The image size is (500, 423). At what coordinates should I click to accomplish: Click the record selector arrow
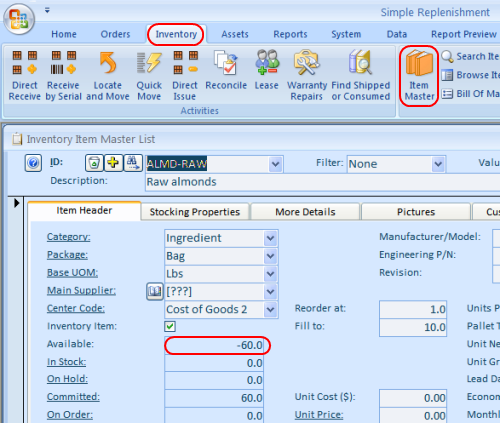click(x=16, y=203)
